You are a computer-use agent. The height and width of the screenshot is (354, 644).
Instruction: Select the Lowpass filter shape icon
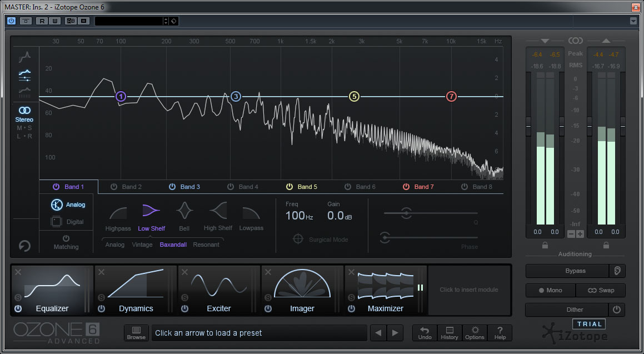point(251,212)
